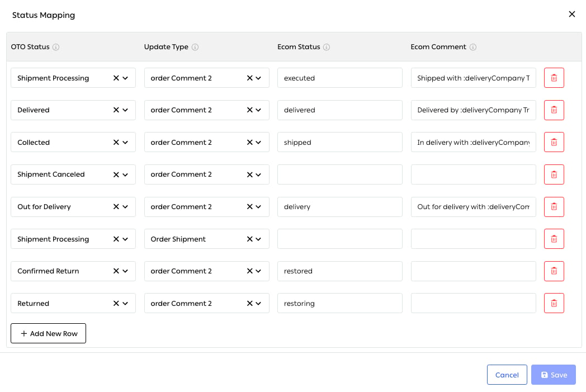The image size is (586, 392).
Task: Clear the Confirmed Return status selection
Action: point(116,271)
